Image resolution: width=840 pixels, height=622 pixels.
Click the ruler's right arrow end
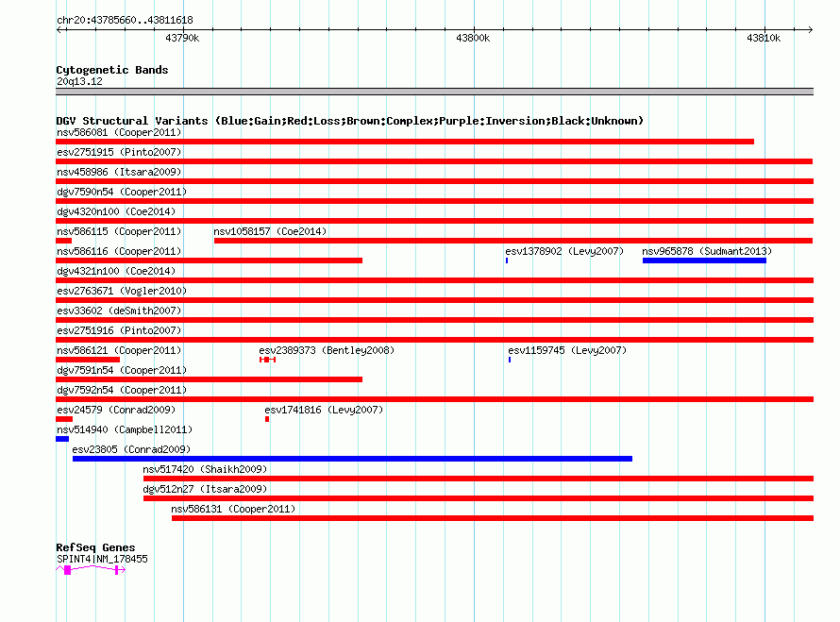[810, 29]
